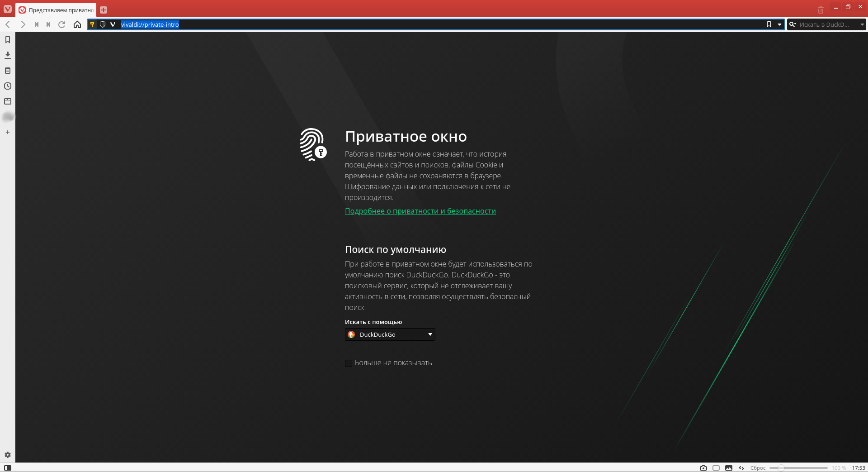Screen dimensions: 868x472
Task: Toggle the side panel visibility
Action: pyautogui.click(x=8, y=468)
